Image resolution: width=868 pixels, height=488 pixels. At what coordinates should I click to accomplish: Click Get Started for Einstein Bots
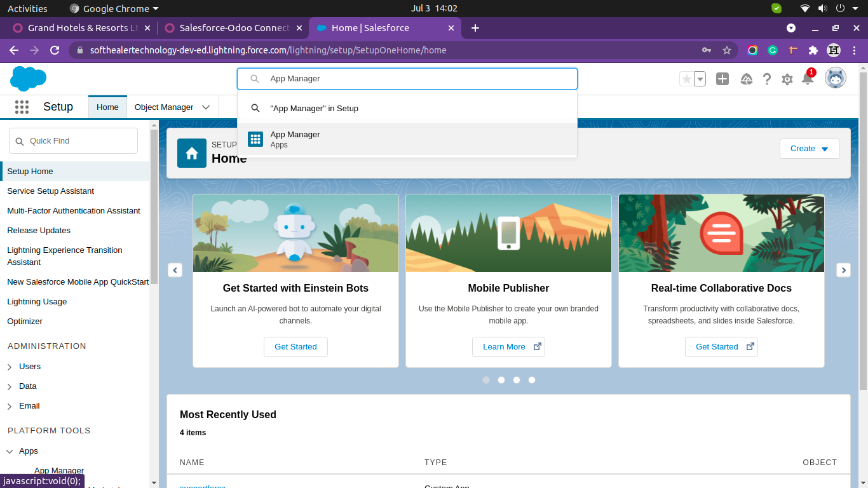pos(295,347)
